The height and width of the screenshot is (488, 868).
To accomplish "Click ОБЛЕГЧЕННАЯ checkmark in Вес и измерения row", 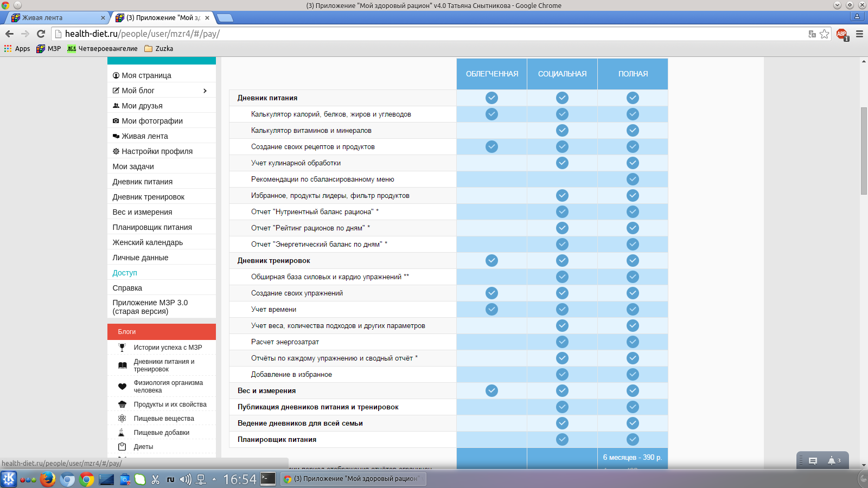I will tap(492, 390).
